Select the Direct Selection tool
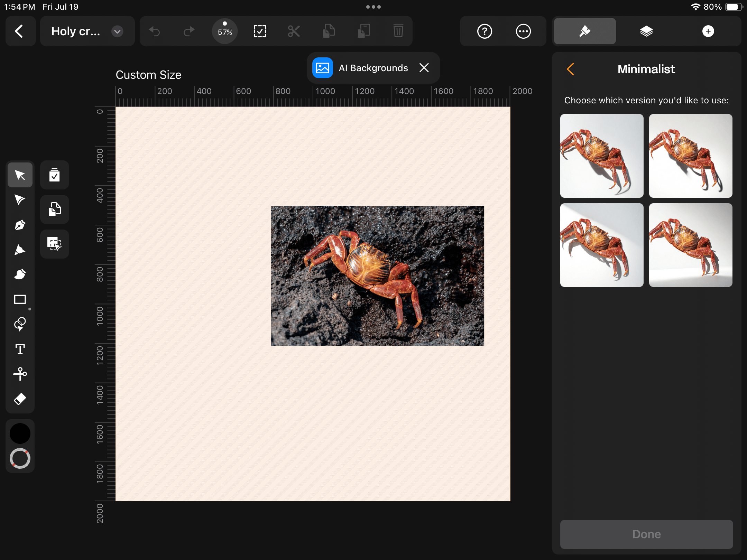The height and width of the screenshot is (560, 747). tap(20, 200)
